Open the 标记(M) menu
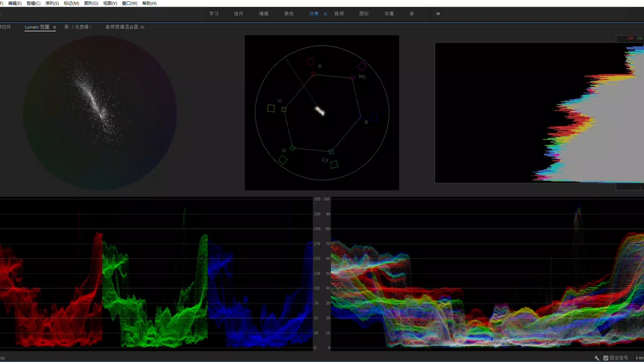 71,3
